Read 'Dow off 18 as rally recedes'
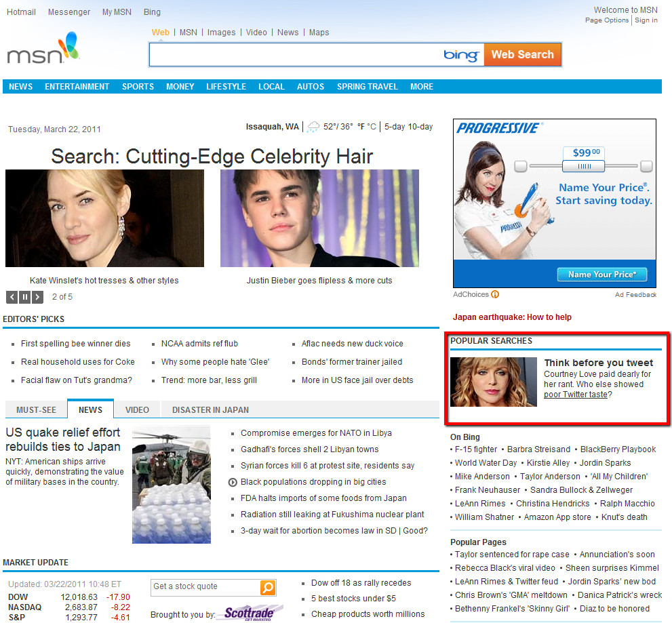The image size is (672, 623). click(x=361, y=583)
